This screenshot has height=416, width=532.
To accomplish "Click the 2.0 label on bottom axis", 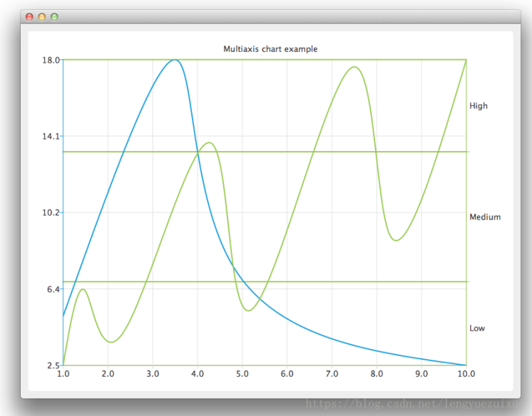I will pyautogui.click(x=108, y=374).
